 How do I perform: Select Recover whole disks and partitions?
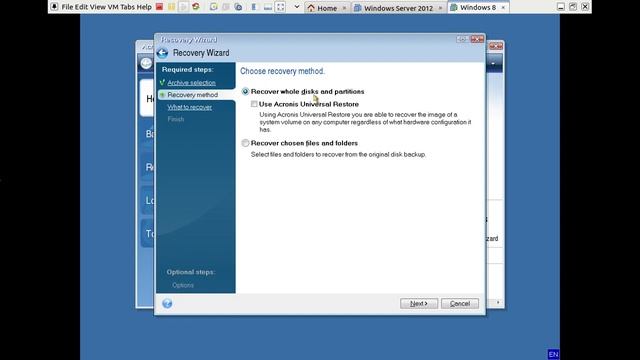(245, 91)
